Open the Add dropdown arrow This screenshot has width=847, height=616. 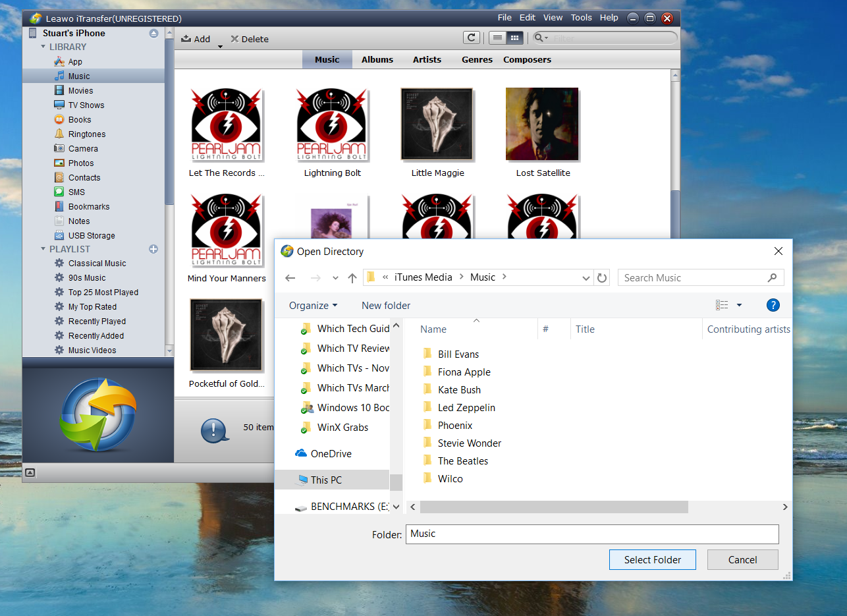(220, 46)
